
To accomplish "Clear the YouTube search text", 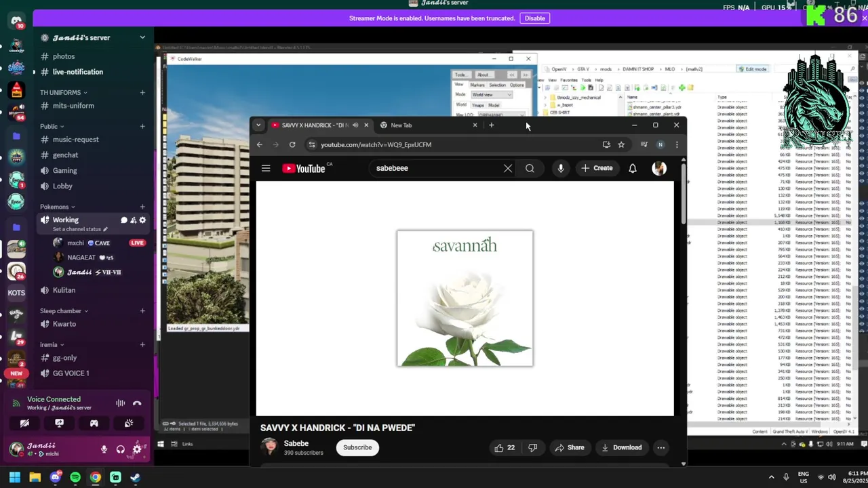I will 508,168.
